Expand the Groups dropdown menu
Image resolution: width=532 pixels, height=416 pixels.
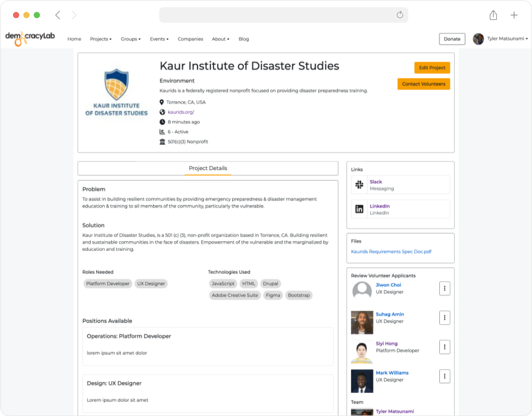(x=130, y=39)
